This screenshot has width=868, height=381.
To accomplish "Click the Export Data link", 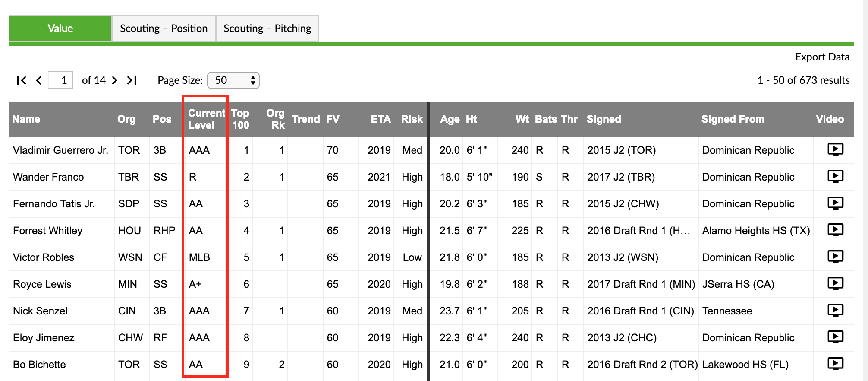I will [x=822, y=57].
